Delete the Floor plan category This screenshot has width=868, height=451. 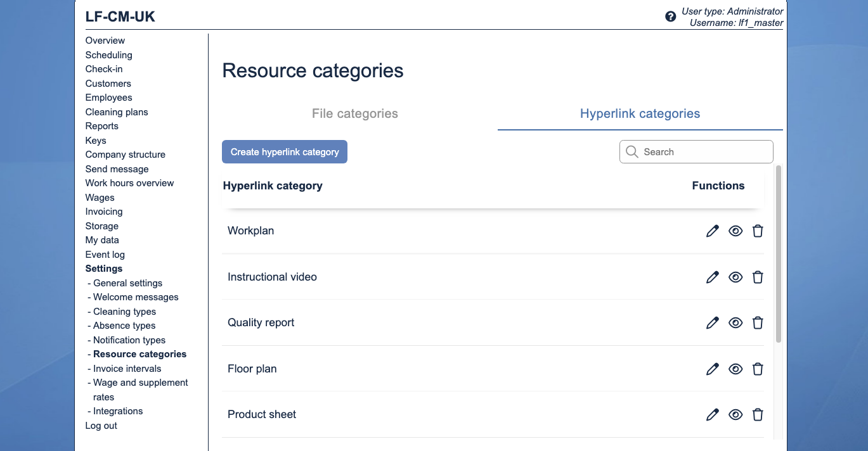[758, 369]
